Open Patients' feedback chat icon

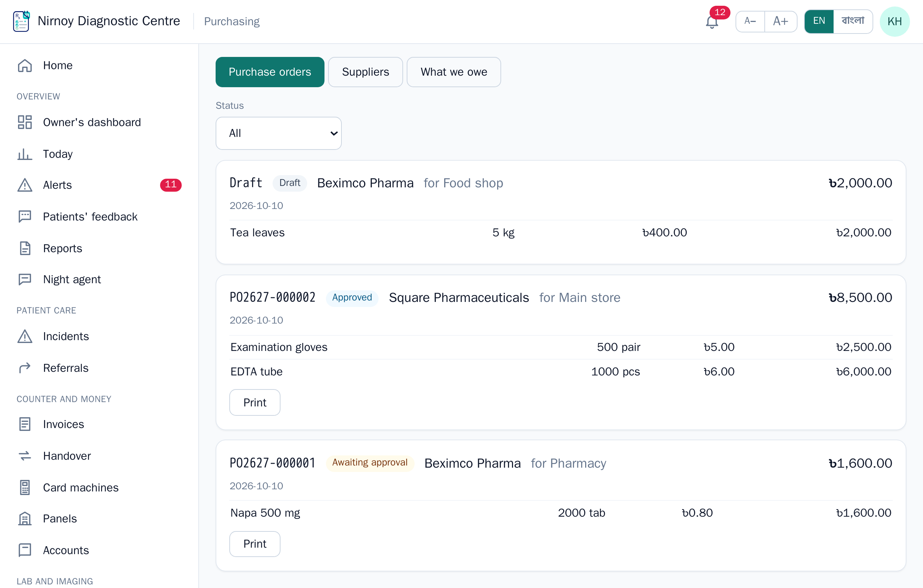point(25,217)
